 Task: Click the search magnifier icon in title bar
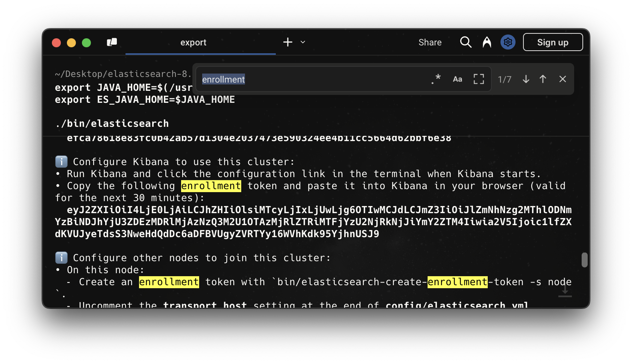pos(466,42)
